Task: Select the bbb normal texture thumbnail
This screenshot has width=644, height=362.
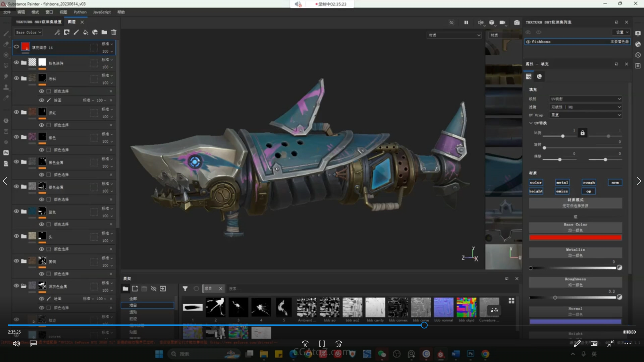Action: coord(443,307)
